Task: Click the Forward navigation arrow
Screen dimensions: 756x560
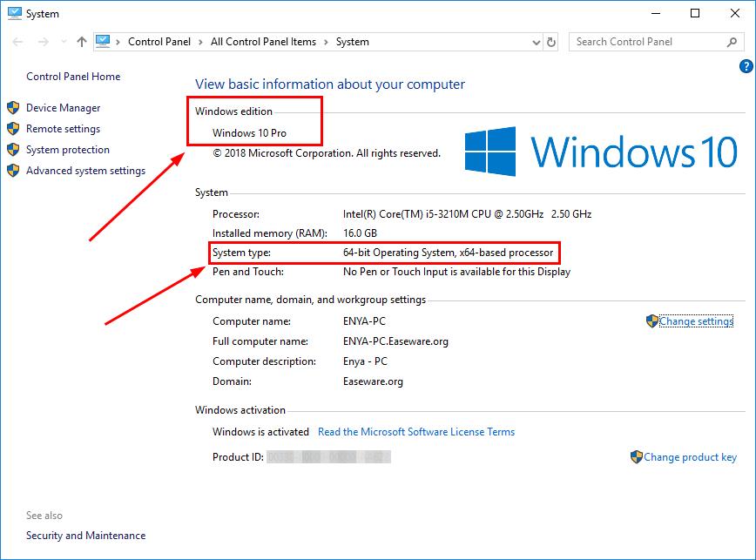Action: 41,42
